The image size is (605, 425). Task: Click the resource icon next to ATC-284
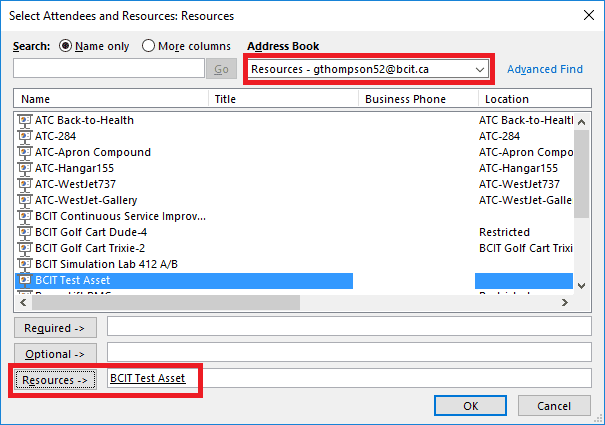[24, 136]
